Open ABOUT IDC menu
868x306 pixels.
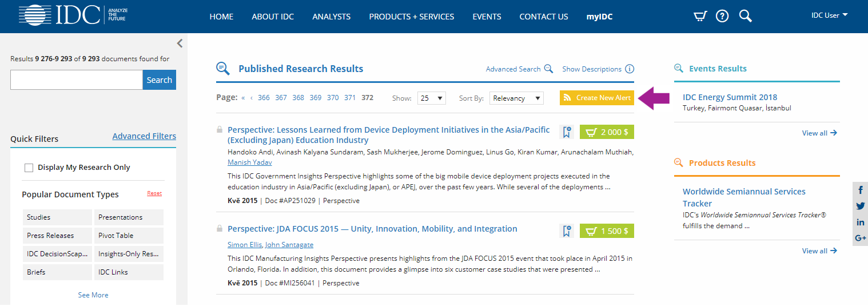coord(273,17)
